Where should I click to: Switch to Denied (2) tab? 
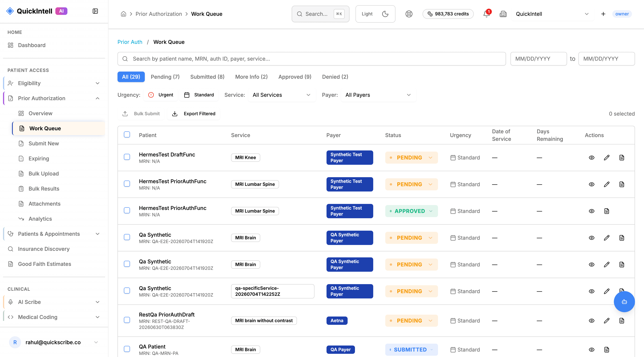(335, 77)
